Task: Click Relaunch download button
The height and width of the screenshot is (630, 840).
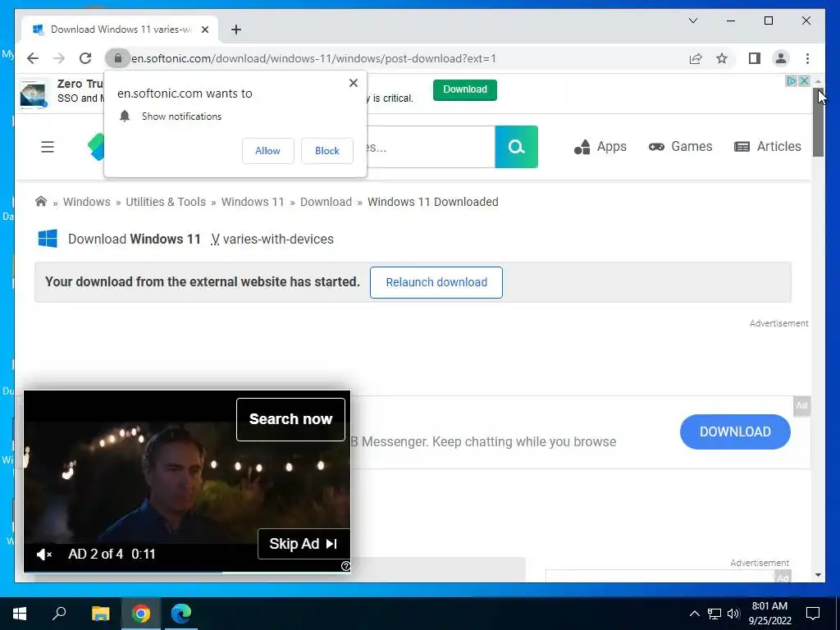Action: tap(436, 282)
